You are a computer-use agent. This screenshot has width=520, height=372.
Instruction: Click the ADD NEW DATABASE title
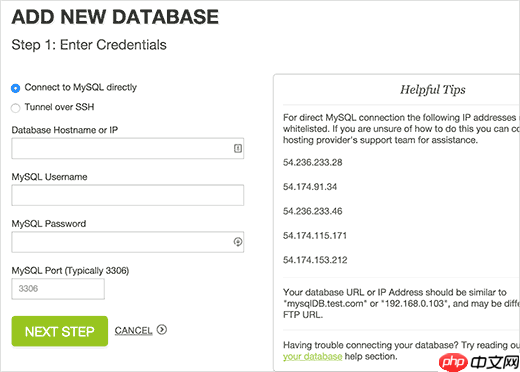(115, 17)
